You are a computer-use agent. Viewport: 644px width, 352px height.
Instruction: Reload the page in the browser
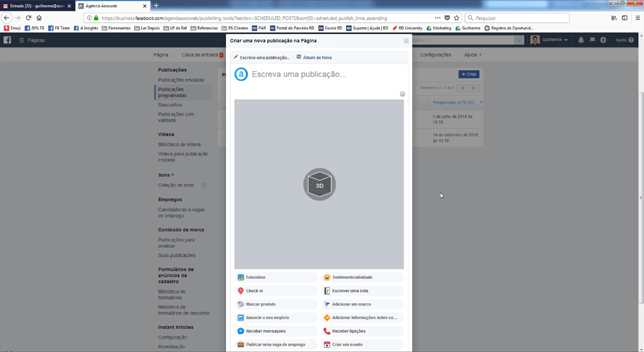pos(28,18)
